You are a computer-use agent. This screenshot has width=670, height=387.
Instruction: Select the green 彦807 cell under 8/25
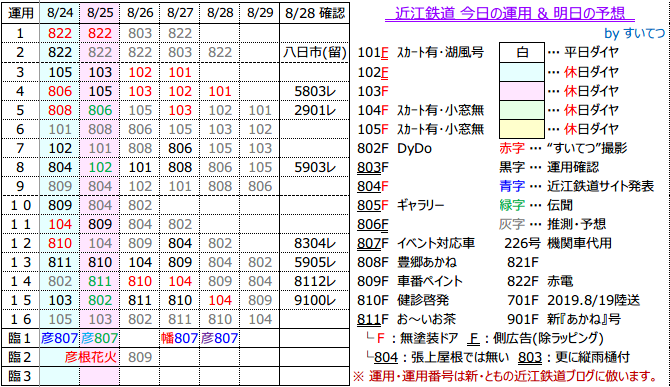coord(100,338)
